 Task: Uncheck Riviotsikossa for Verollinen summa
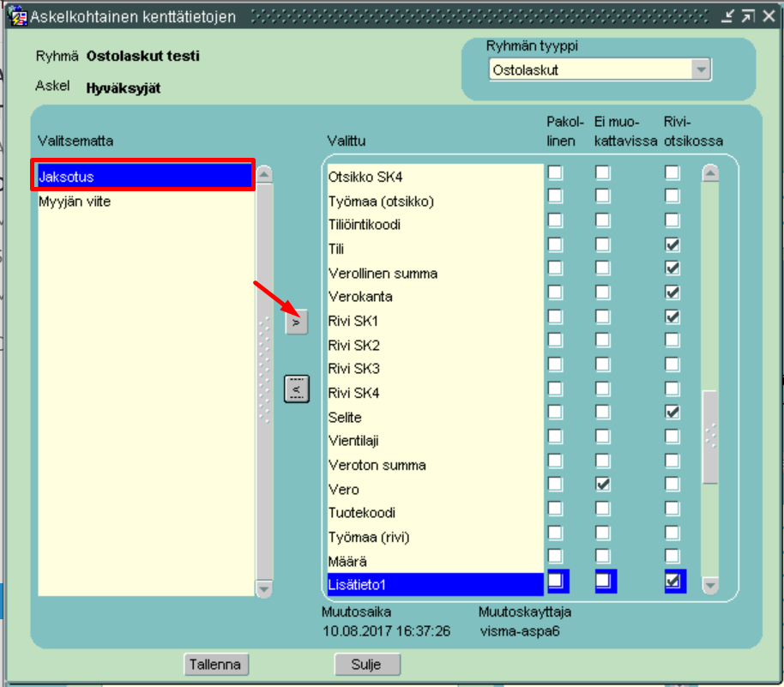(x=672, y=268)
